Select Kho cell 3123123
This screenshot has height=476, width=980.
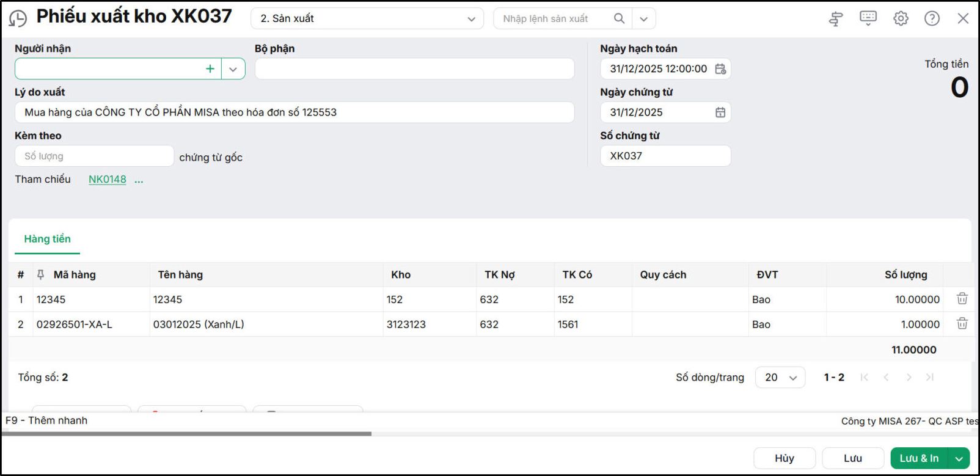pyautogui.click(x=430, y=324)
